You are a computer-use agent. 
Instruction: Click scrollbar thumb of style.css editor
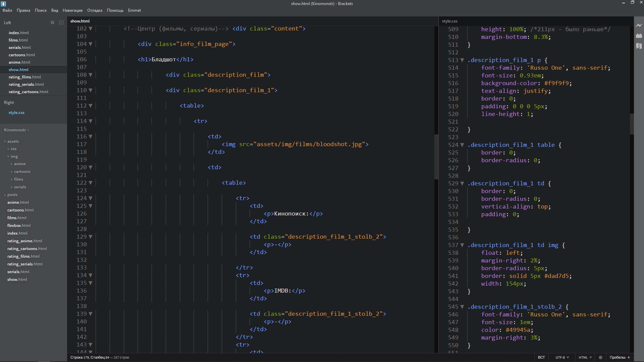[632, 124]
